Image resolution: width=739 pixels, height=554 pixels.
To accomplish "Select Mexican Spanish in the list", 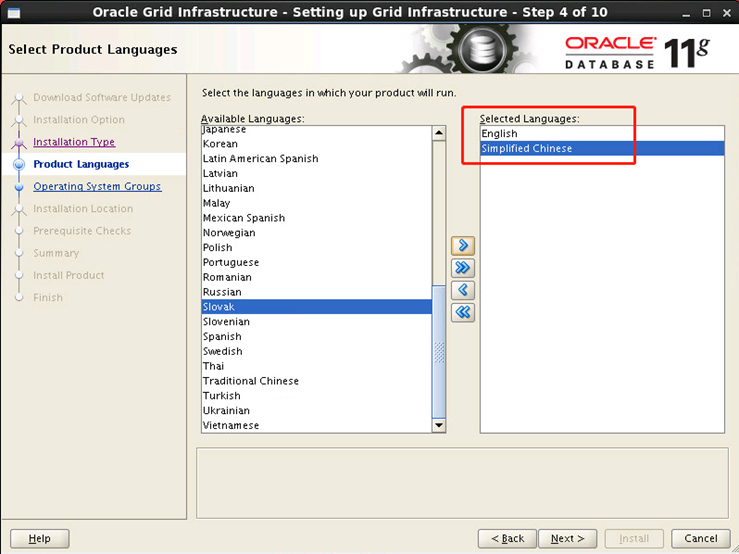I will 316,218.
